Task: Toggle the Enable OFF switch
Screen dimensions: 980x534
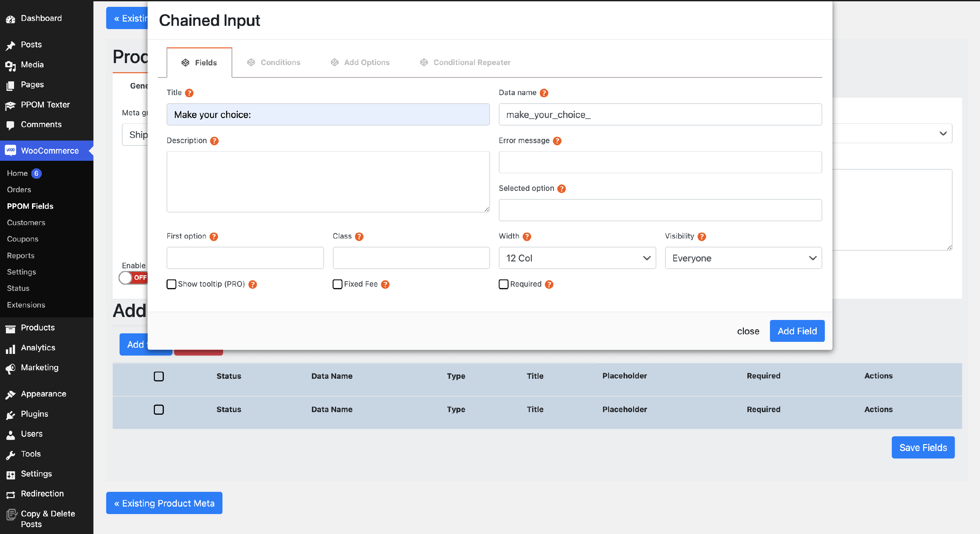Action: [133, 277]
